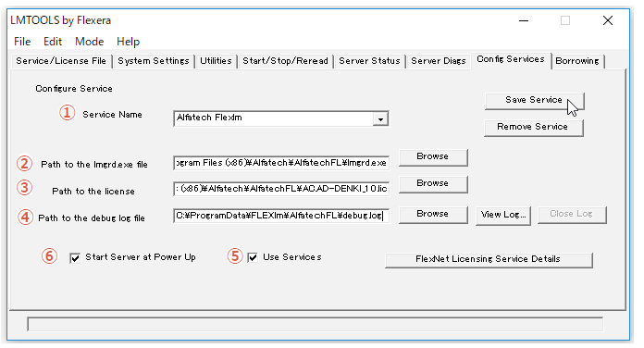Click the lmgrd.exe path input field
Screen dimensions: 644x348
281,163
